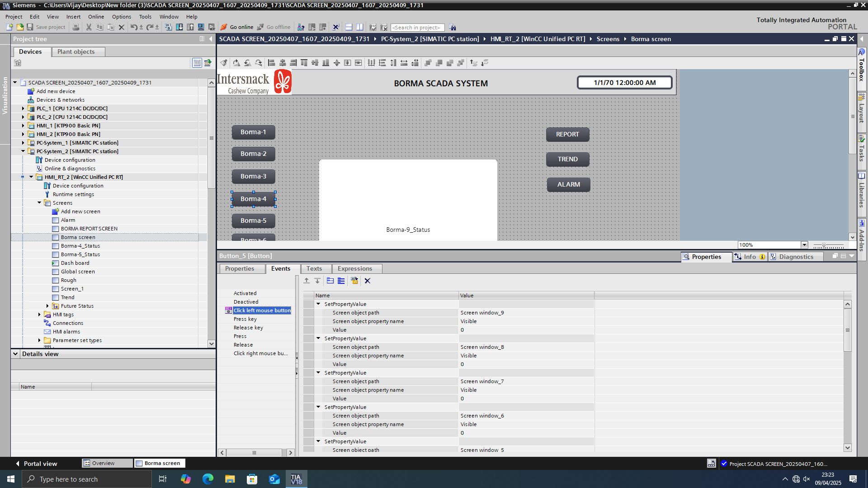Click the Convert to JavaScript icon
The image size is (868, 488).
pos(354,281)
